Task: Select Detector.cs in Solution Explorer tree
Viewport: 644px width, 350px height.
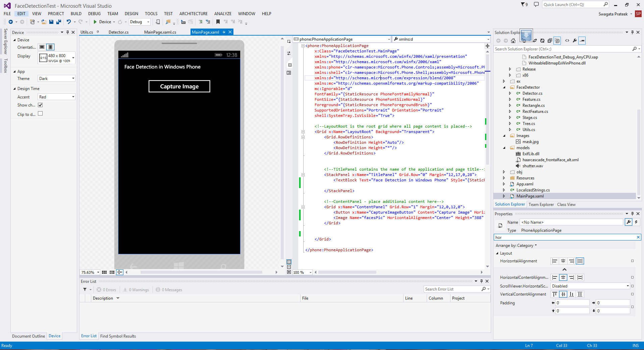Action: 532,93
